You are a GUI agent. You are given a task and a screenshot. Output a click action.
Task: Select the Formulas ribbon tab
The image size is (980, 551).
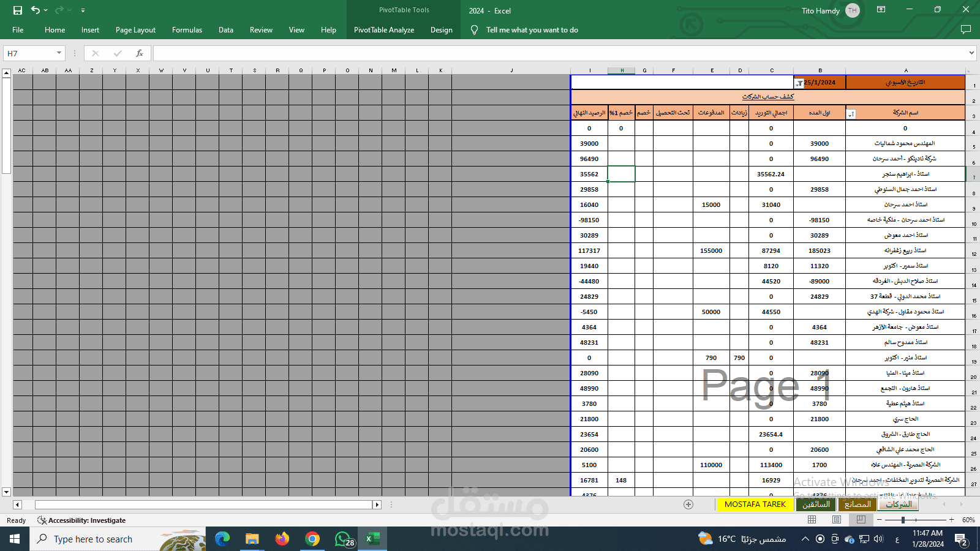pos(187,30)
